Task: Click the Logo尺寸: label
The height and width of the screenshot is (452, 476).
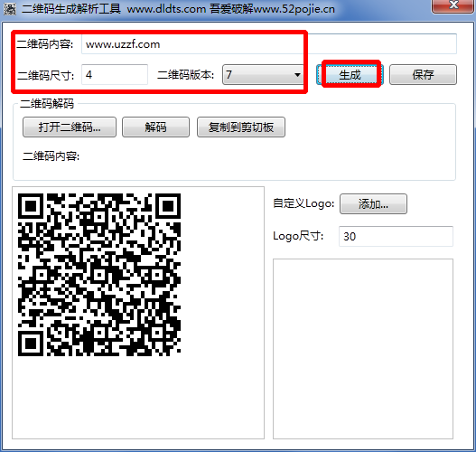Action: click(x=298, y=236)
